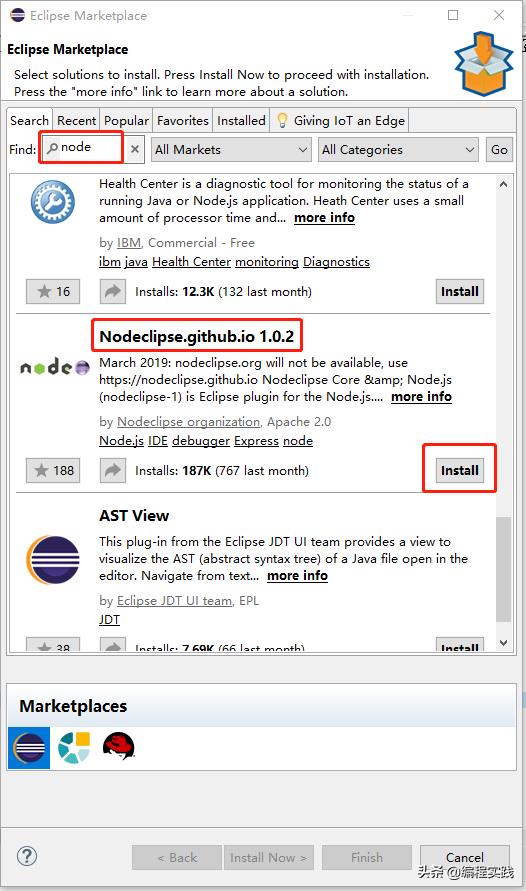This screenshot has width=526, height=891.
Task: Click the Back button
Action: (x=177, y=857)
